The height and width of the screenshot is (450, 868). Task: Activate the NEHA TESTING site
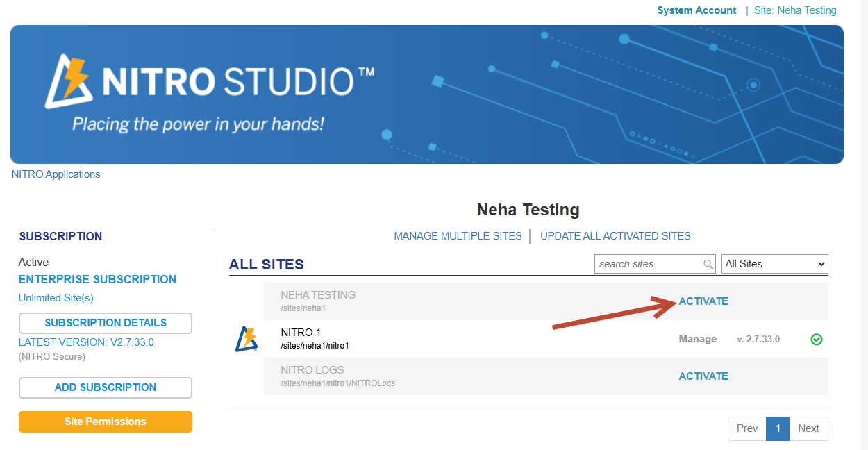point(703,301)
